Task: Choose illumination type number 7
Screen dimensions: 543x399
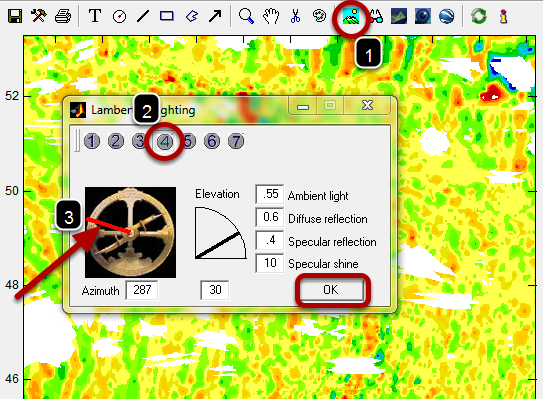Action: (236, 141)
